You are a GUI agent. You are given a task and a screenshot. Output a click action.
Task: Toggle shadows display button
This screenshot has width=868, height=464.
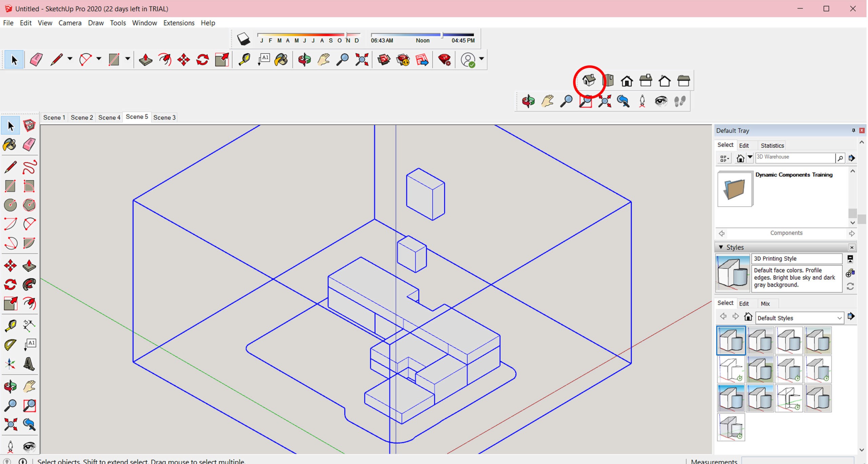coord(243,39)
